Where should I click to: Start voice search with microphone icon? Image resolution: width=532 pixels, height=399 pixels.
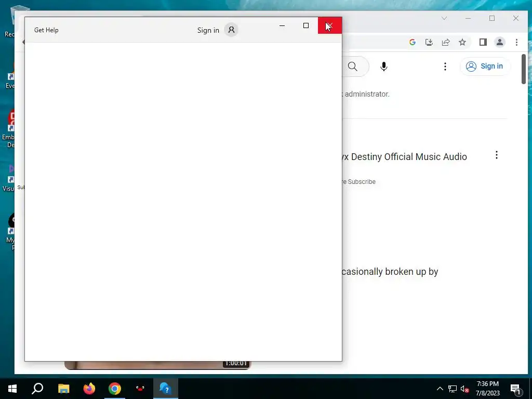pos(384,66)
